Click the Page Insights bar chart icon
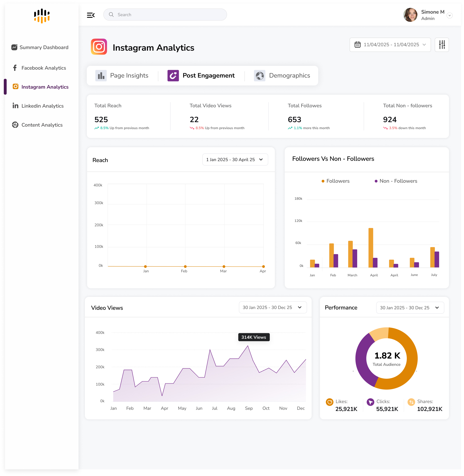Screen dimensions: 464x476 (x=101, y=76)
